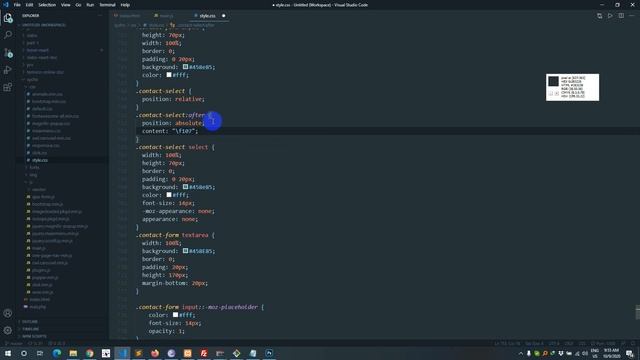Click the Split Editor Right icon
640x360 pixels.
pyautogui.click(x=621, y=16)
